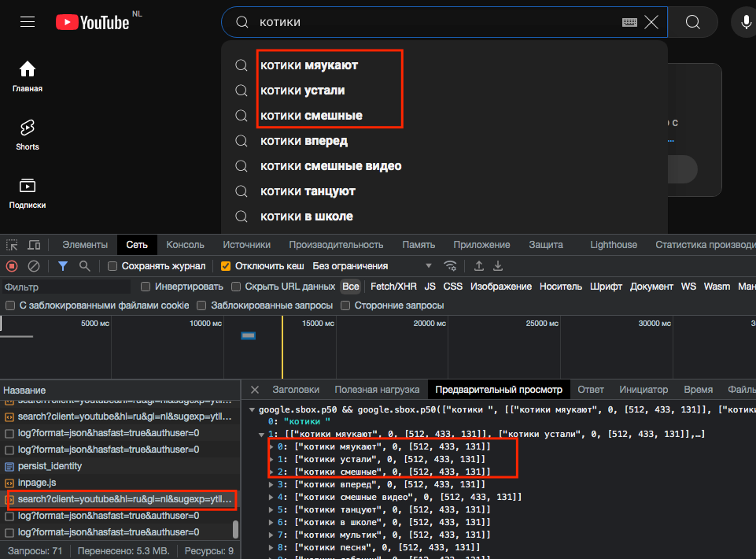Collapse the root google.sbox.p50 response node

click(x=252, y=409)
